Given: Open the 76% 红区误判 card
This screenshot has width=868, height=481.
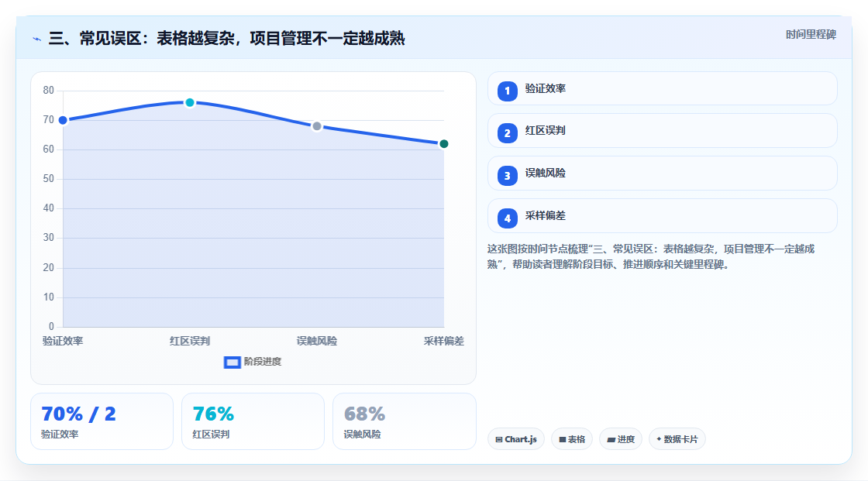Looking at the screenshot, I should tap(253, 421).
